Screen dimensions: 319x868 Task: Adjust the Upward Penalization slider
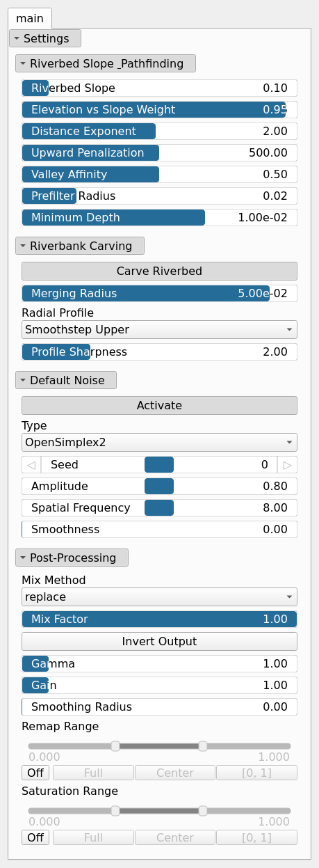coord(159,152)
